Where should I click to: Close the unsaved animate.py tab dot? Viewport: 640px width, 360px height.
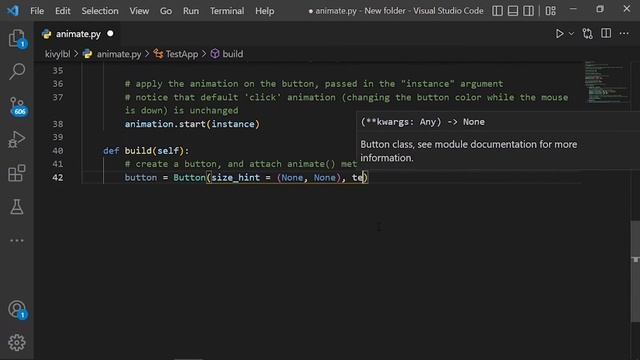110,34
